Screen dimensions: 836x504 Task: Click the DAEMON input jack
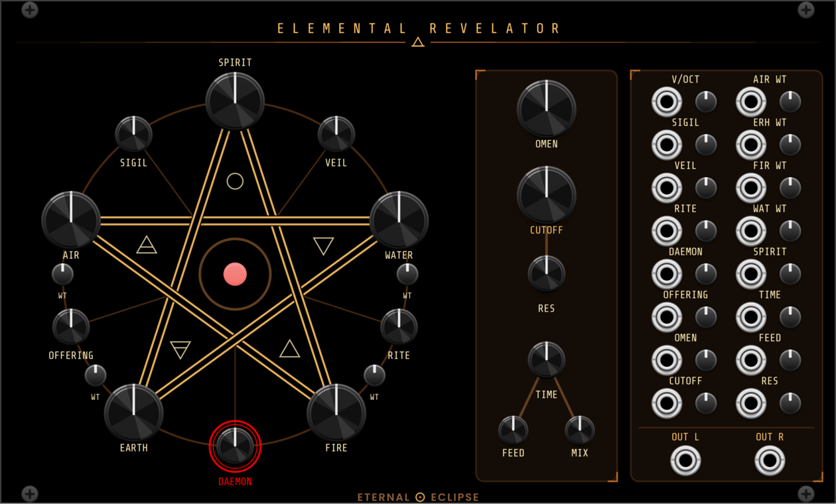667,275
